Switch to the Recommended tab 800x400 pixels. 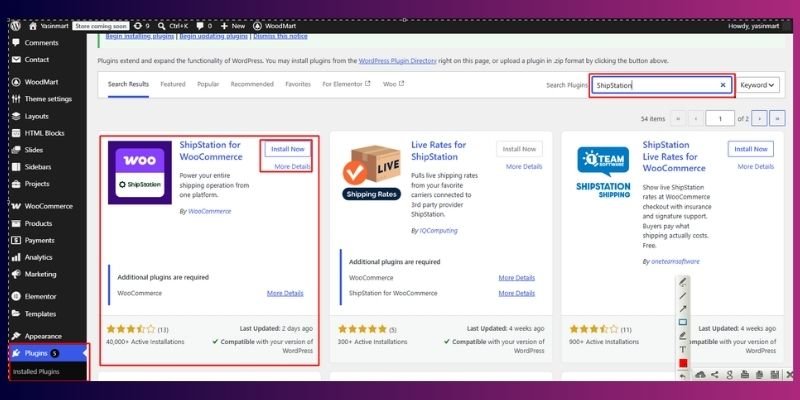(x=252, y=84)
